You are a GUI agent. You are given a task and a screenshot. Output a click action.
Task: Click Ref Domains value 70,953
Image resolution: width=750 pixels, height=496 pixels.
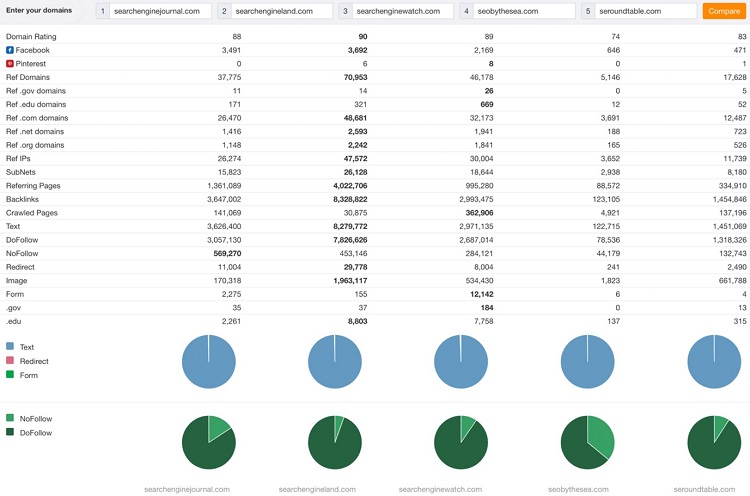click(x=355, y=77)
